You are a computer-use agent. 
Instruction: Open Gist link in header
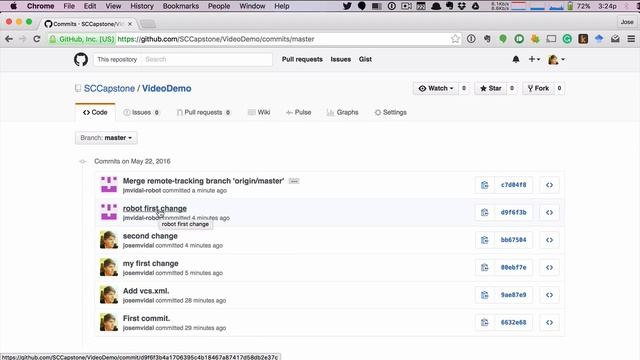[x=365, y=59]
